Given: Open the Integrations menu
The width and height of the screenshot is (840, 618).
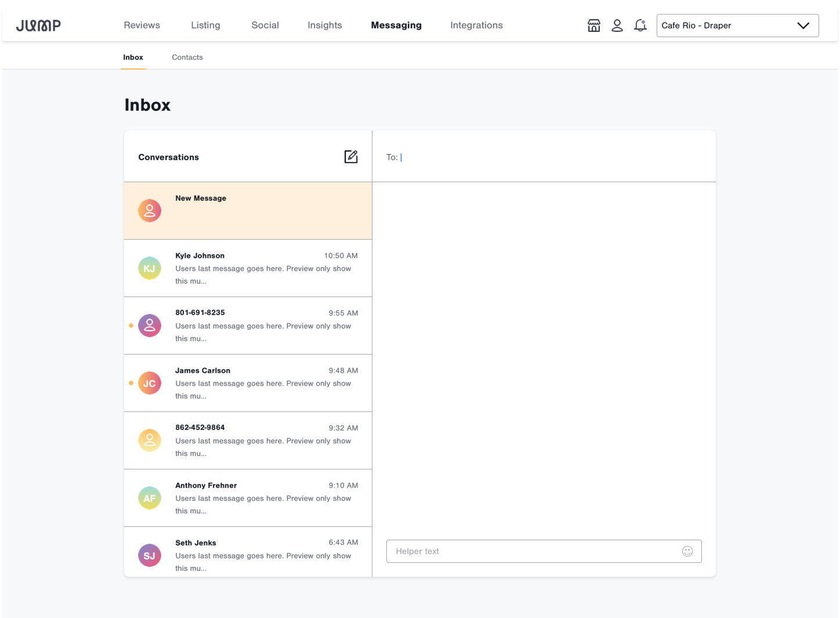Looking at the screenshot, I should point(477,26).
